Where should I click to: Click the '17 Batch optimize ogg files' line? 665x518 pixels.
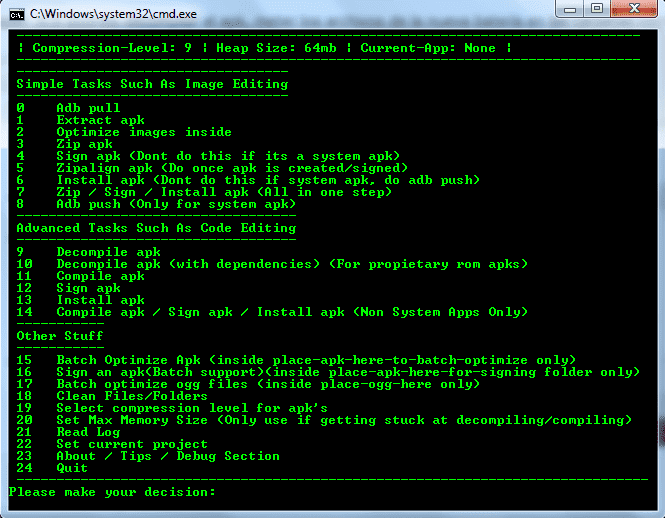[248, 384]
